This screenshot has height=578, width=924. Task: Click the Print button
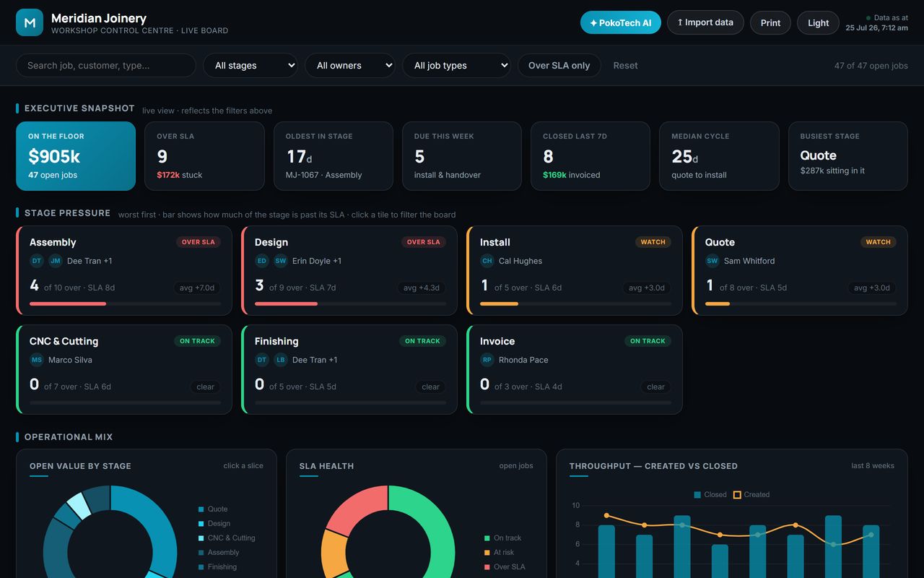pyautogui.click(x=770, y=22)
